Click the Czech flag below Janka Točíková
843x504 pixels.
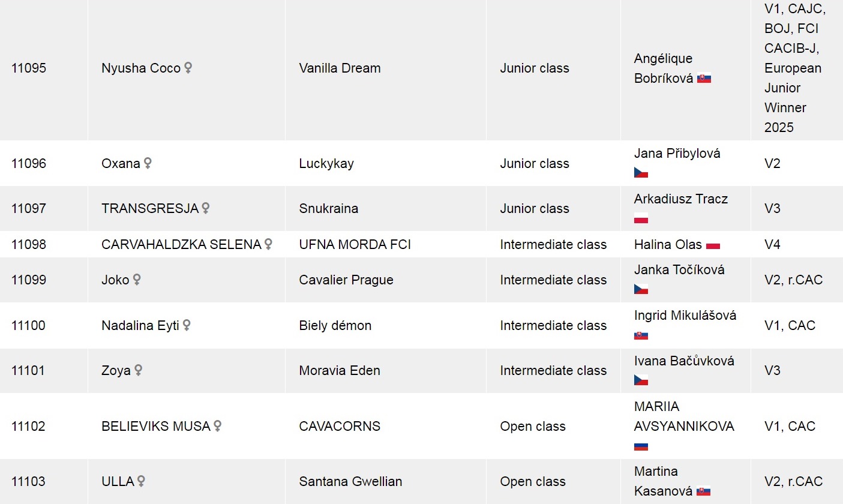pyautogui.click(x=641, y=289)
